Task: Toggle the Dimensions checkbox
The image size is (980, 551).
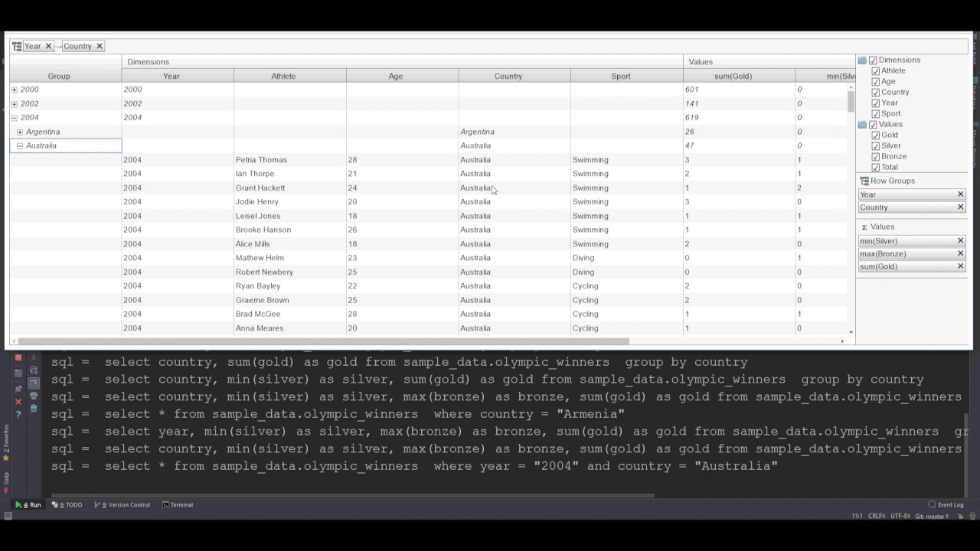Action: [x=873, y=60]
